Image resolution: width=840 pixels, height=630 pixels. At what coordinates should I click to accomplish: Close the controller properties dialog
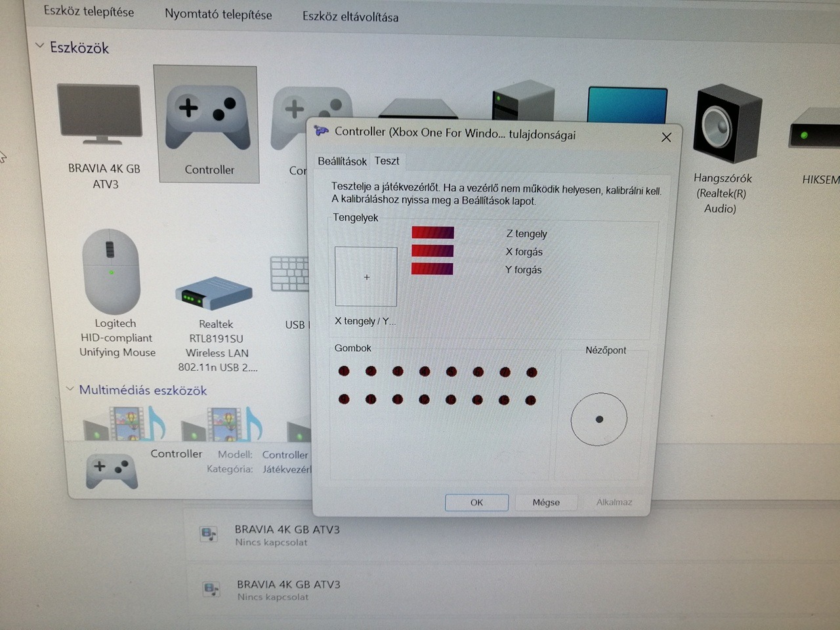[666, 137]
